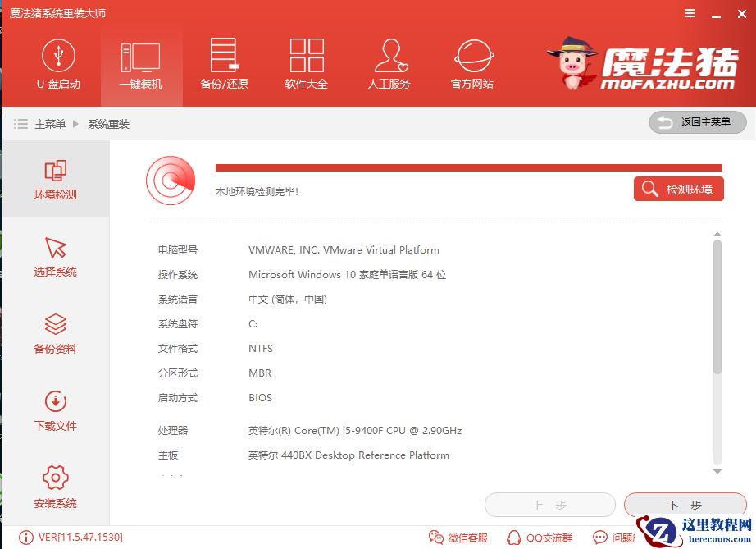Proceed with the 下一步 next button
Viewport: 756px width, 549px height.
(685, 505)
